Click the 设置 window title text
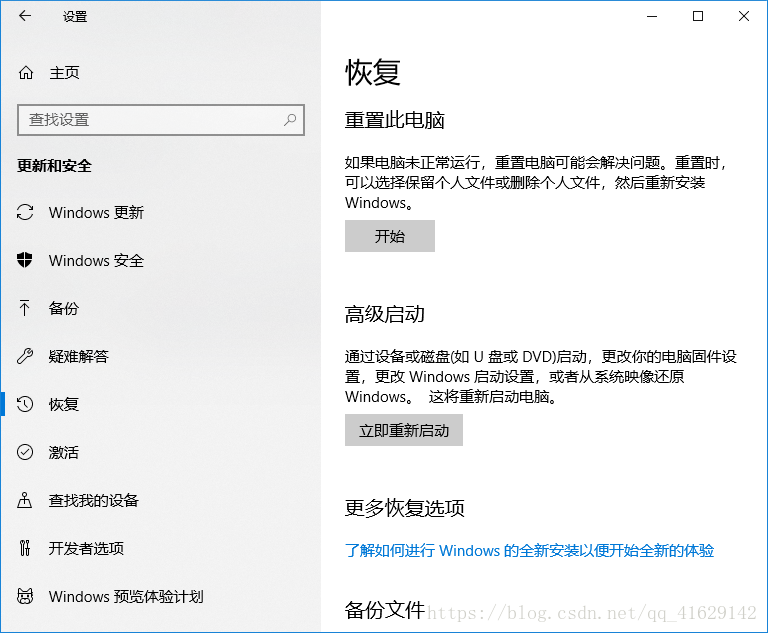Image resolution: width=768 pixels, height=633 pixels. (x=75, y=17)
